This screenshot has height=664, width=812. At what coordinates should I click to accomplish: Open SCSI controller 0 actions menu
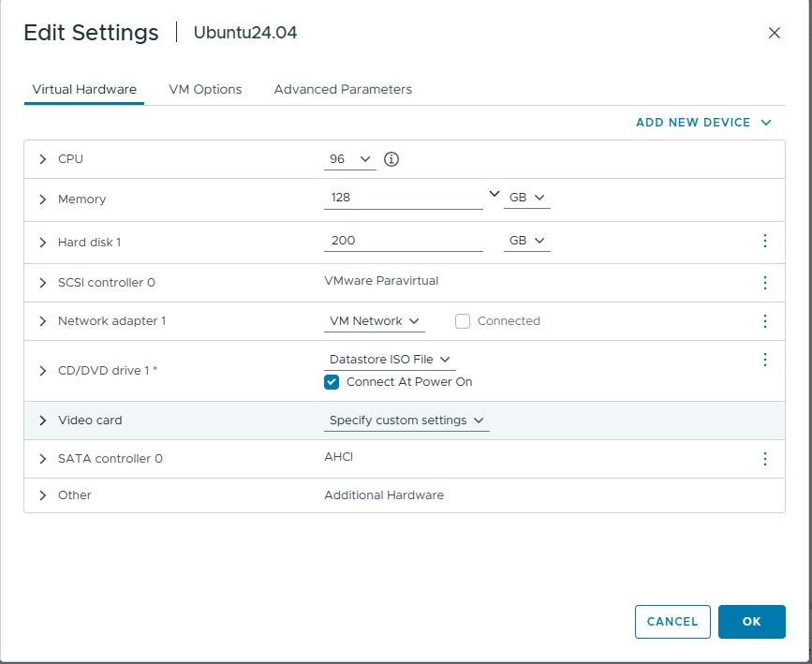click(765, 282)
